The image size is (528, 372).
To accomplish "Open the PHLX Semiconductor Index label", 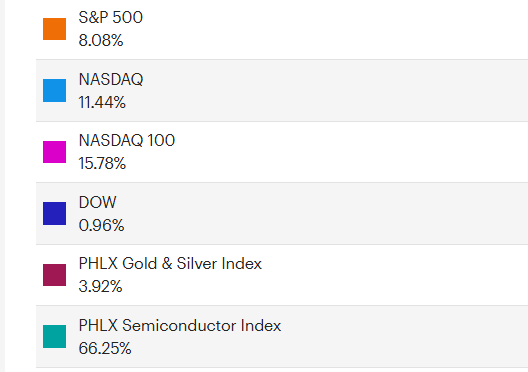I will point(180,326).
